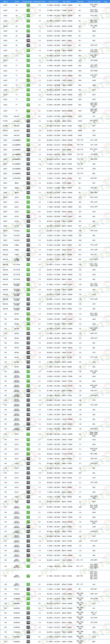Click diesel ON icon in Sharan BRT row
This screenshot has width=110, height=644.
pos(28,641)
